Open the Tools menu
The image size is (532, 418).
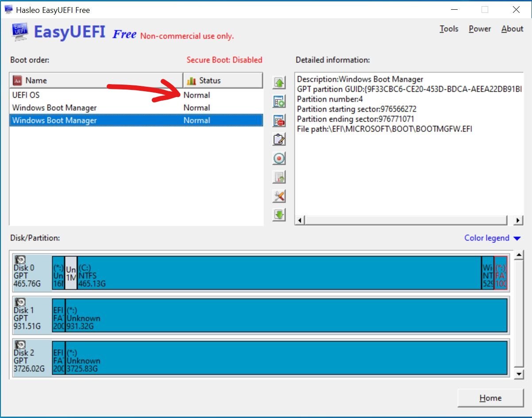pyautogui.click(x=449, y=29)
